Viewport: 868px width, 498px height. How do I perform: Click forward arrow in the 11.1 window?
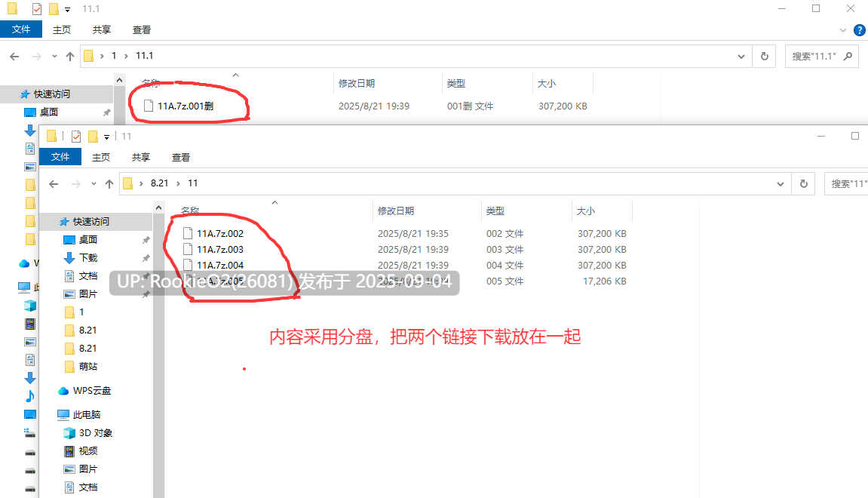coord(36,56)
